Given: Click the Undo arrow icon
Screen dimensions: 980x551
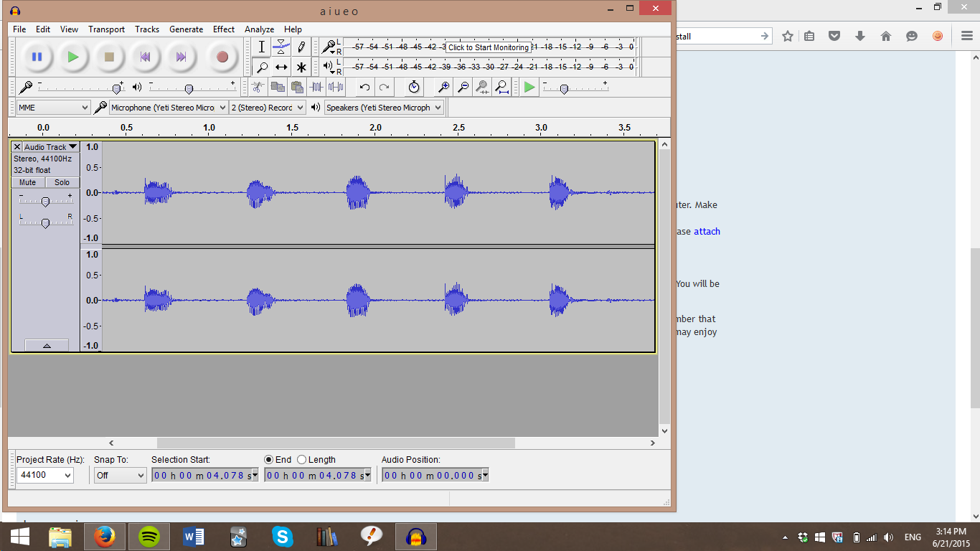Looking at the screenshot, I should (364, 87).
